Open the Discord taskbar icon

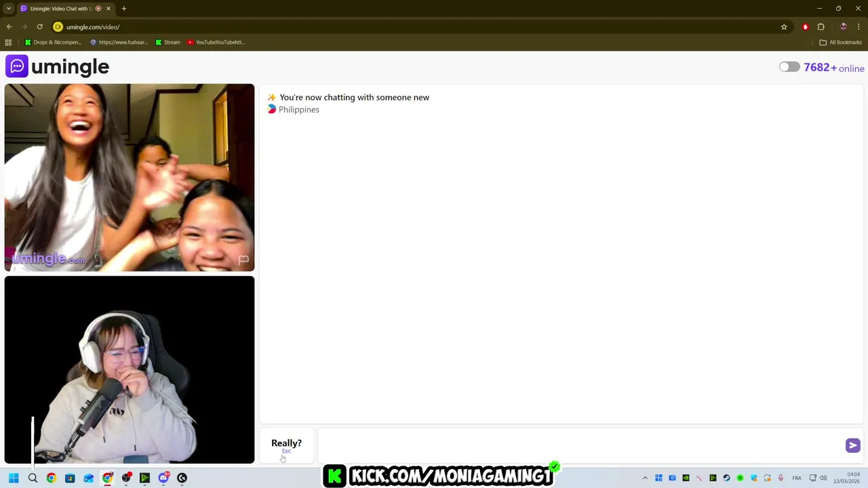pyautogui.click(x=163, y=478)
